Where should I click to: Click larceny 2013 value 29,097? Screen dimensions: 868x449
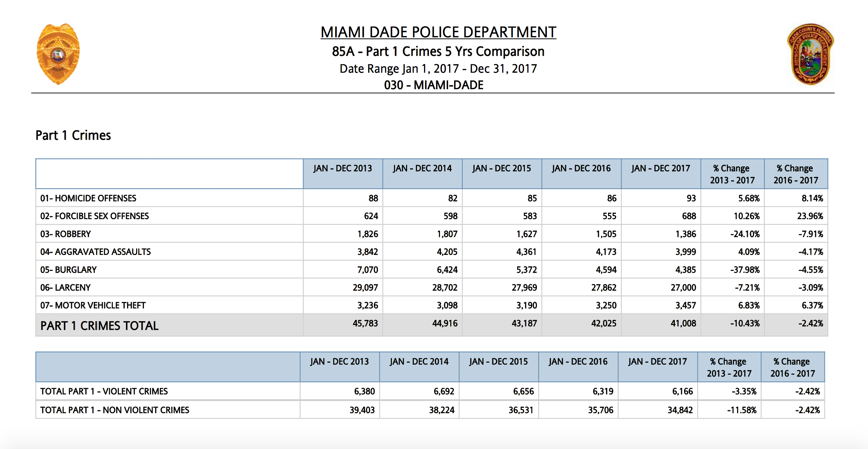[x=365, y=288]
